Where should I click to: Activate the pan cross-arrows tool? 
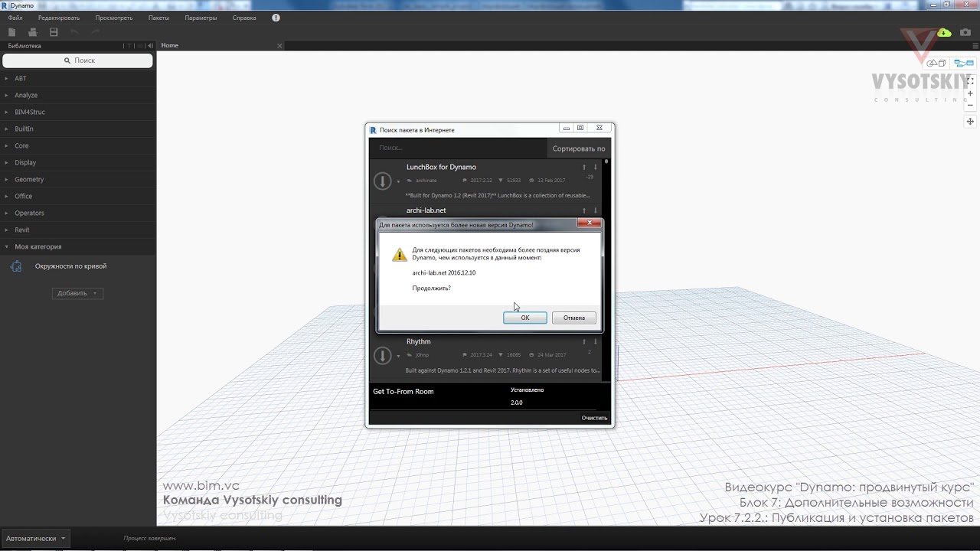970,121
